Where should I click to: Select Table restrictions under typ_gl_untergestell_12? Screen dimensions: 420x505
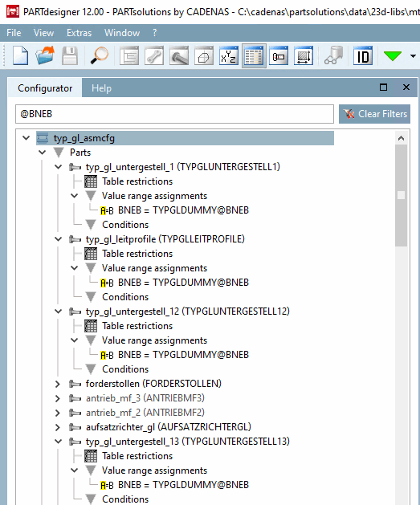137,326
